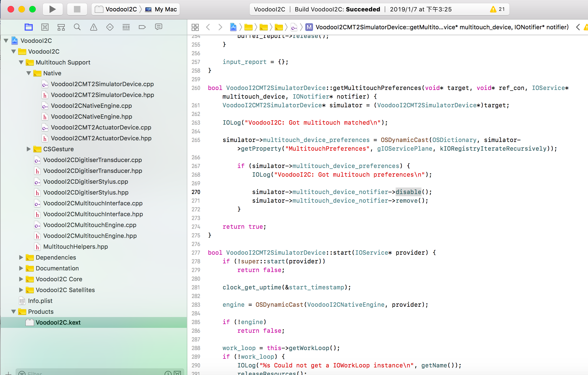Open VoodooI2CDigitiserTransducer.hpp
This screenshot has height=375, width=588.
(x=93, y=171)
